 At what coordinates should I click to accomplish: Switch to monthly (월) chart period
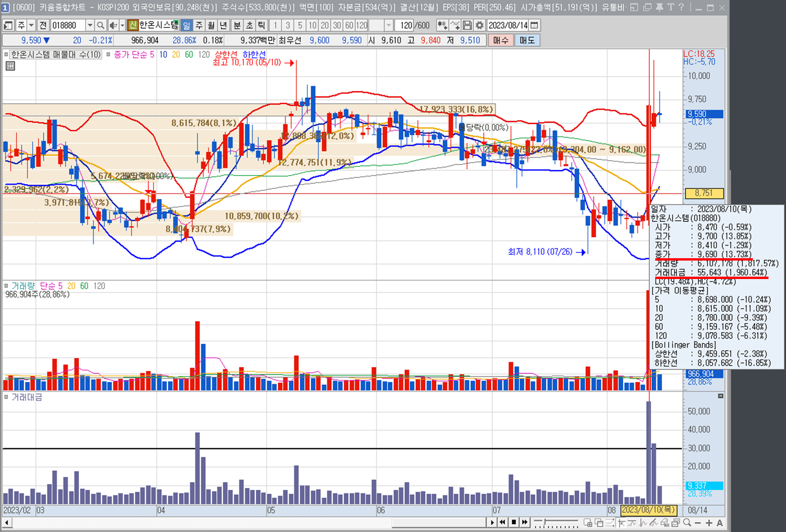(x=211, y=25)
